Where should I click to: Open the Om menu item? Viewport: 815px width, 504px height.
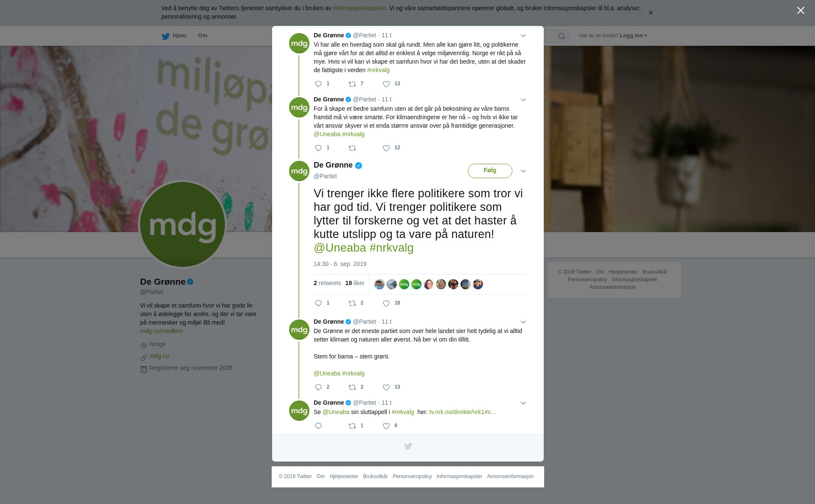(202, 36)
